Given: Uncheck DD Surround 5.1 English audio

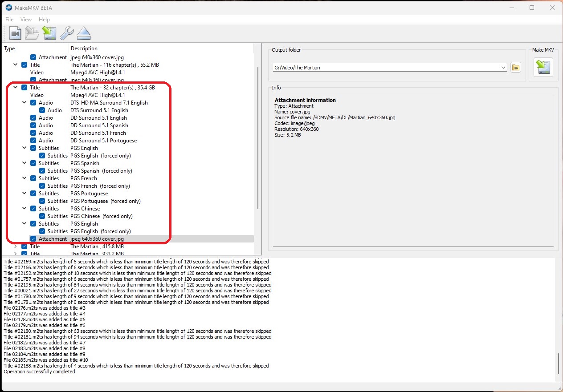Looking at the screenshot, I should pyautogui.click(x=33, y=118).
